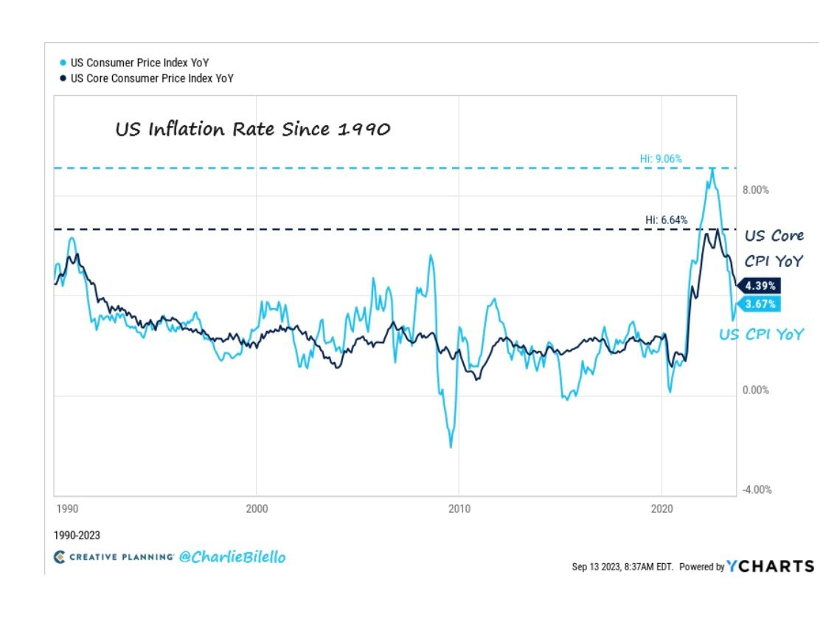Click the chart title US Inflation Rate Since 1990
Viewport: 840px width, 619px height.
coord(252,130)
